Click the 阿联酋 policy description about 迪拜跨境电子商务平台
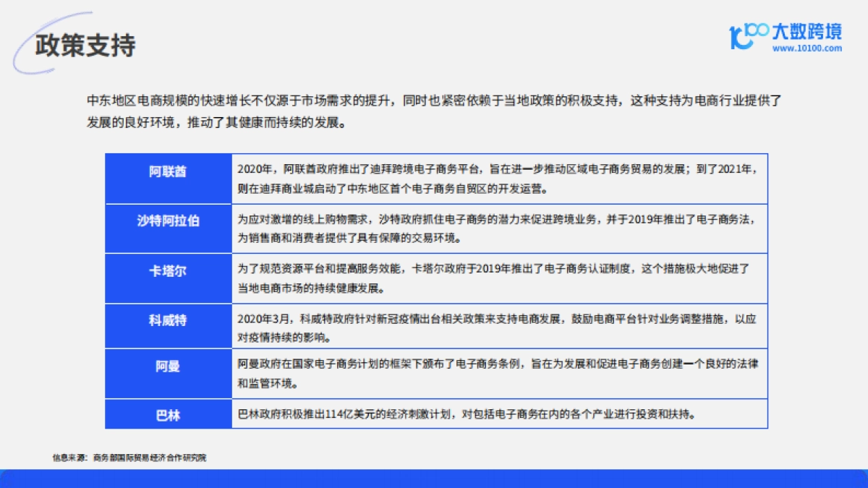 pos(498,179)
